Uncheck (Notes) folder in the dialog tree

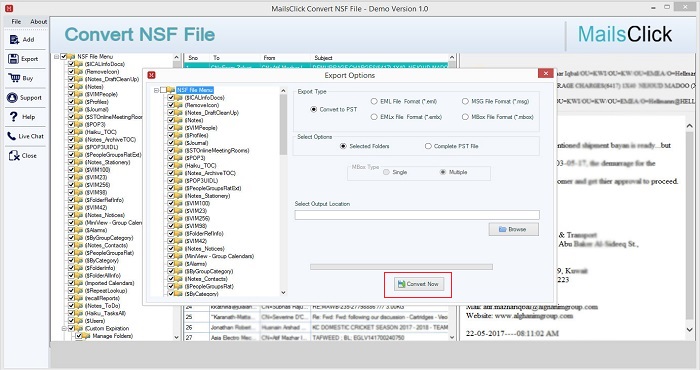tap(171, 120)
